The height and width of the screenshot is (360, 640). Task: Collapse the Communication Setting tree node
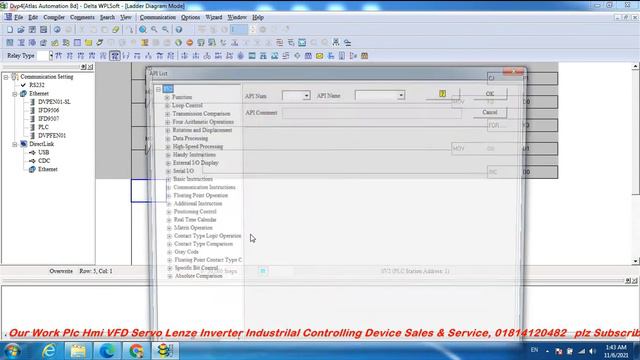click(6, 77)
